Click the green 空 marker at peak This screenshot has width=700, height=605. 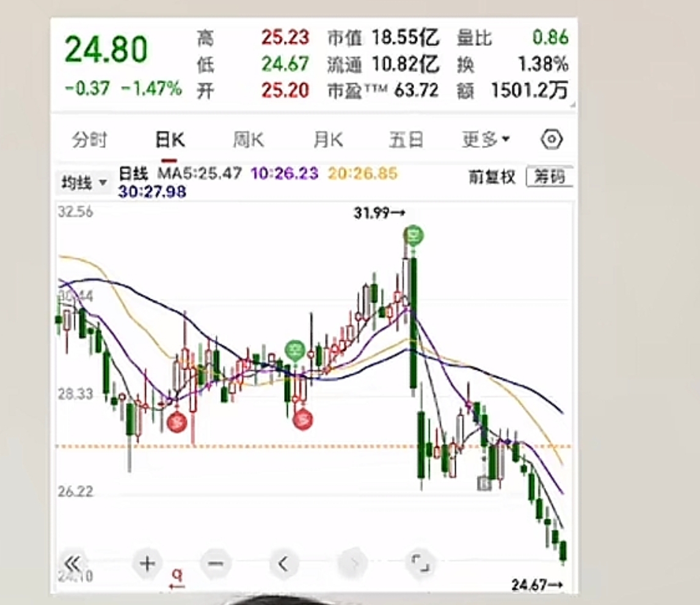click(x=413, y=235)
